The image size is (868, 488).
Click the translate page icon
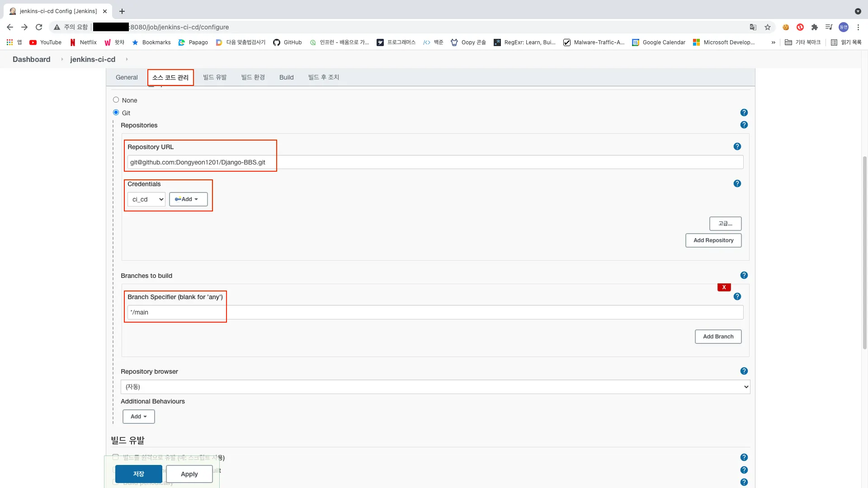tap(753, 27)
